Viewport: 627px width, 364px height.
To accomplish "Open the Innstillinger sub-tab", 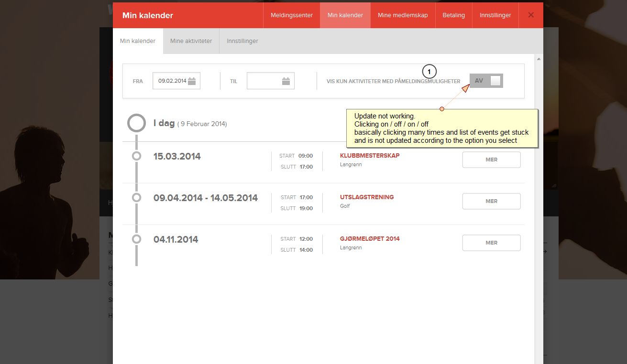I will coord(242,41).
